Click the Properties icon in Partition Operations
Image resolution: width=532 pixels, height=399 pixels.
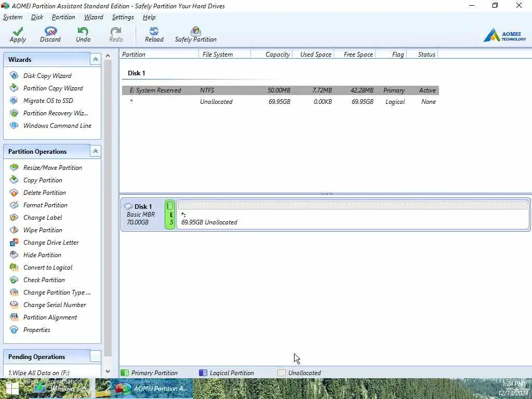pyautogui.click(x=14, y=330)
